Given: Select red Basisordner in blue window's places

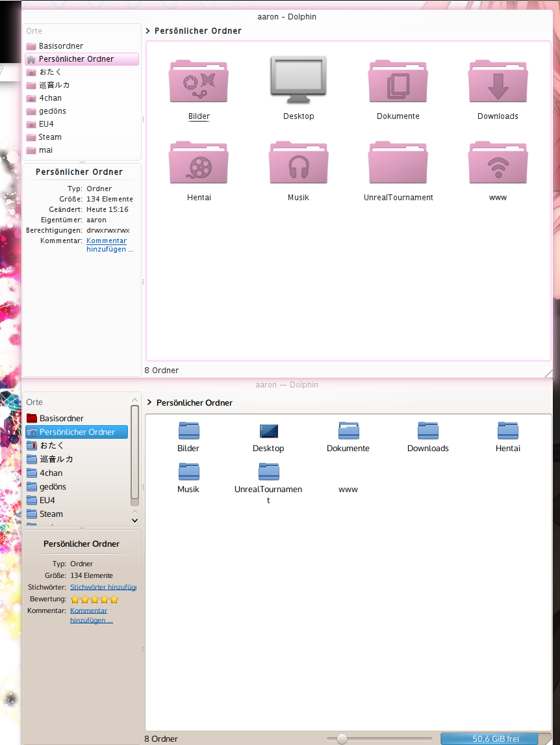Looking at the screenshot, I should click(77, 418).
